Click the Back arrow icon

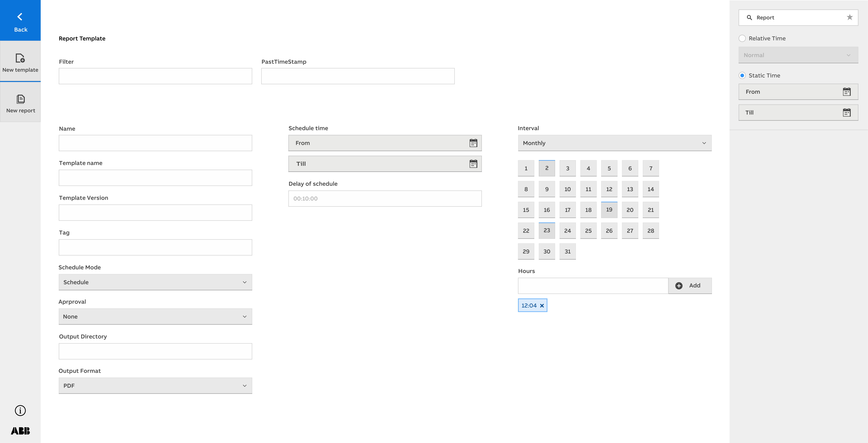[20, 17]
